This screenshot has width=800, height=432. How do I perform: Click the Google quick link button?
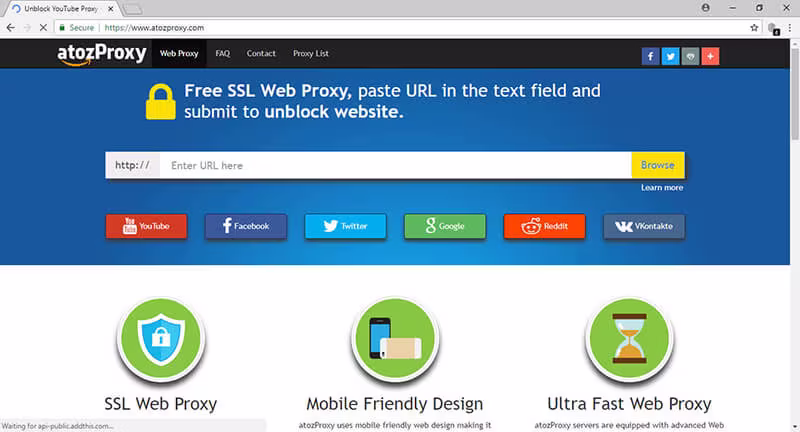pos(445,226)
